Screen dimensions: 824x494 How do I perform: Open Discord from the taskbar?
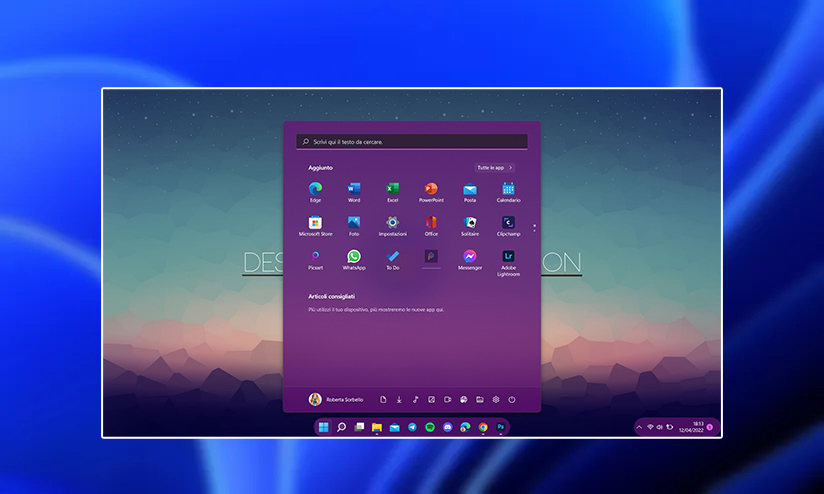pos(448,427)
